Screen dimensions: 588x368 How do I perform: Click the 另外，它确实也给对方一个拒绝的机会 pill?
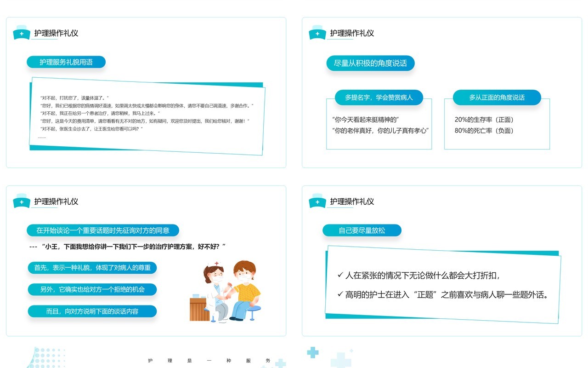click(92, 289)
